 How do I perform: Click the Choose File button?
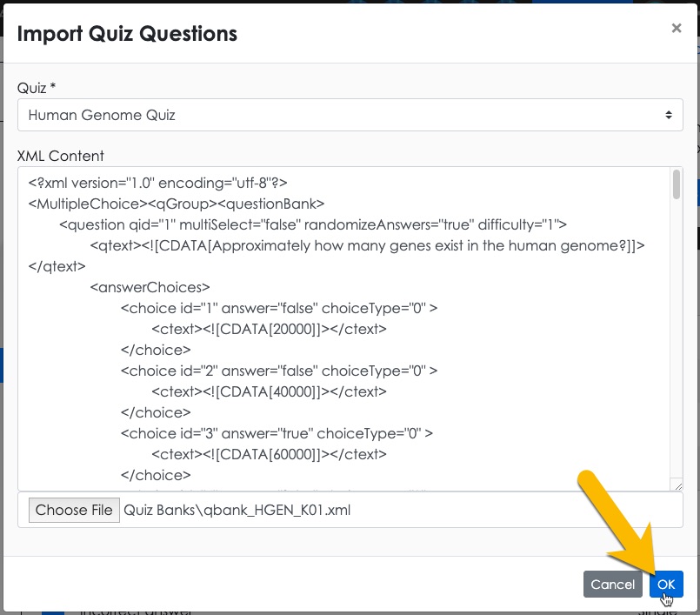pyautogui.click(x=74, y=510)
